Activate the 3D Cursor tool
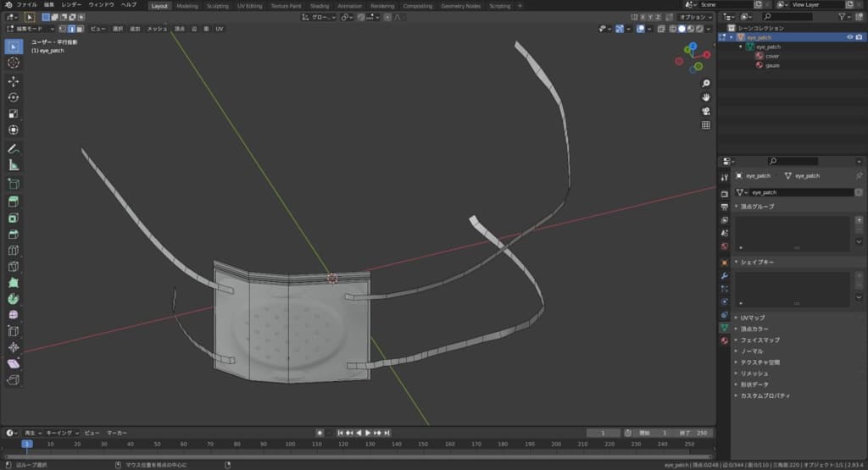 (14, 63)
